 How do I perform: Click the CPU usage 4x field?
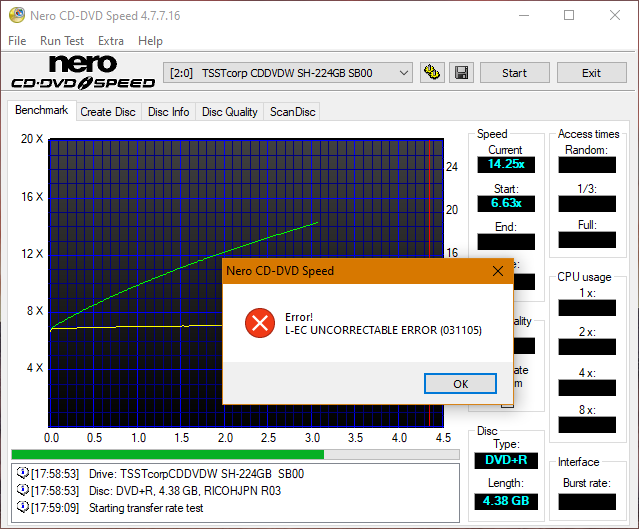click(587, 388)
